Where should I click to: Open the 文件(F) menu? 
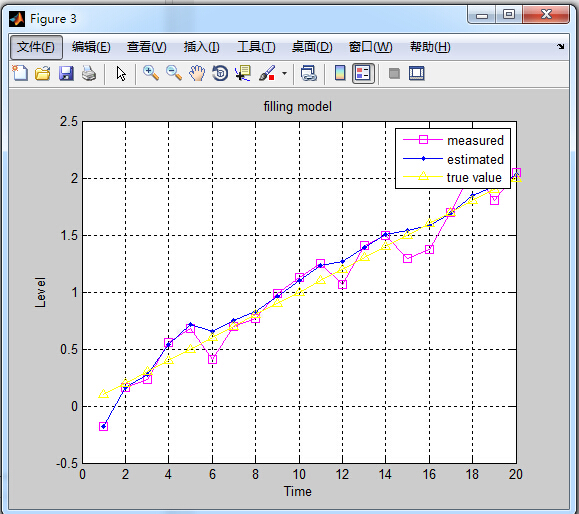click(x=36, y=47)
